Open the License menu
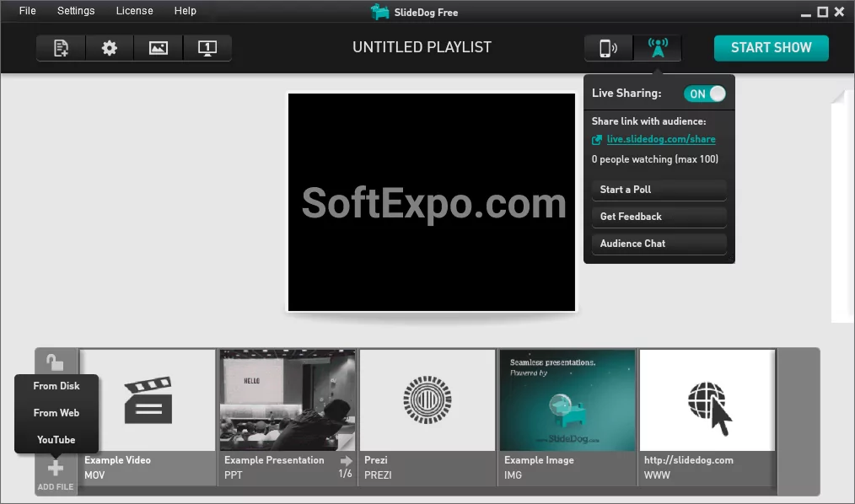 click(135, 11)
